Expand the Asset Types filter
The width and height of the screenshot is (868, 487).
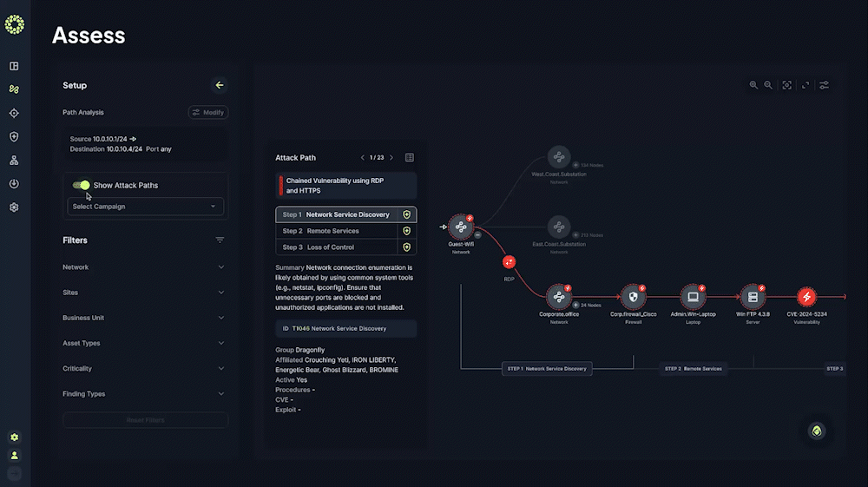(x=144, y=343)
